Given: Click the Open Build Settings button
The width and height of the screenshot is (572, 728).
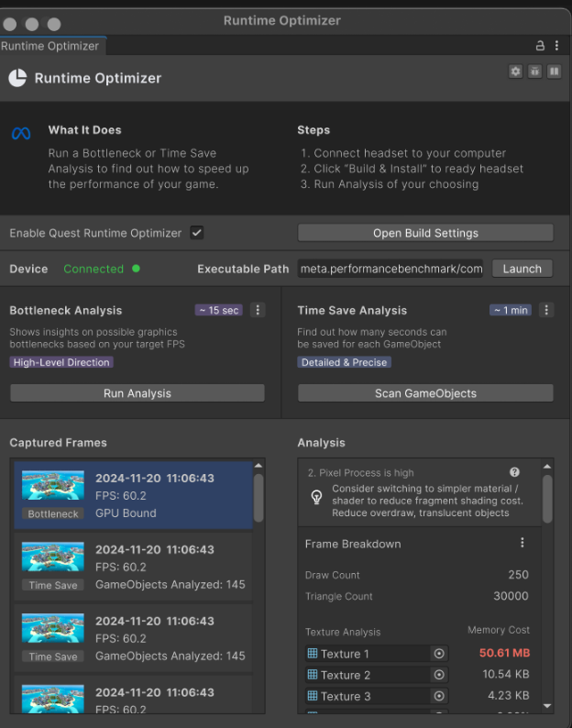Looking at the screenshot, I should pyautogui.click(x=425, y=233).
